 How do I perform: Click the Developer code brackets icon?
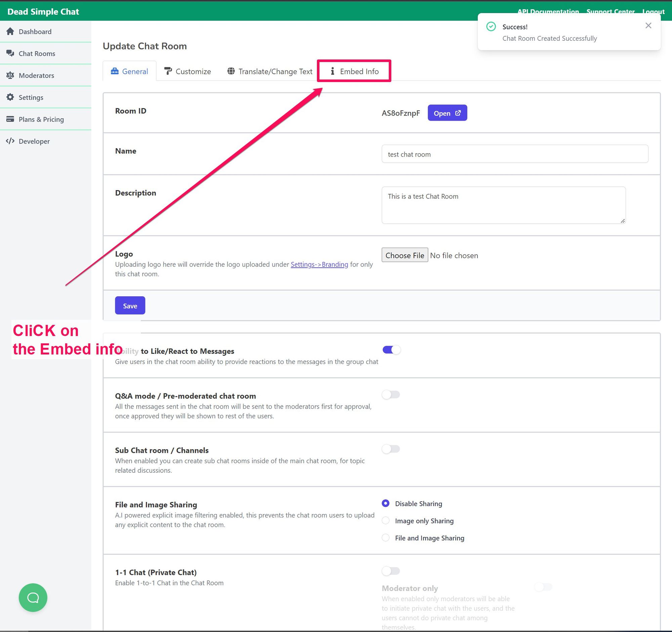[x=10, y=141]
